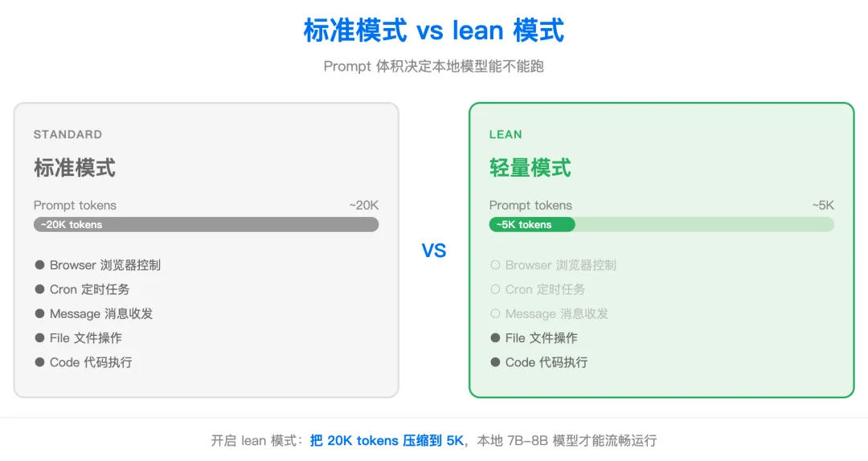Click the ~5K value in the lean card
The width and height of the screenshot is (868, 461).
823,206
